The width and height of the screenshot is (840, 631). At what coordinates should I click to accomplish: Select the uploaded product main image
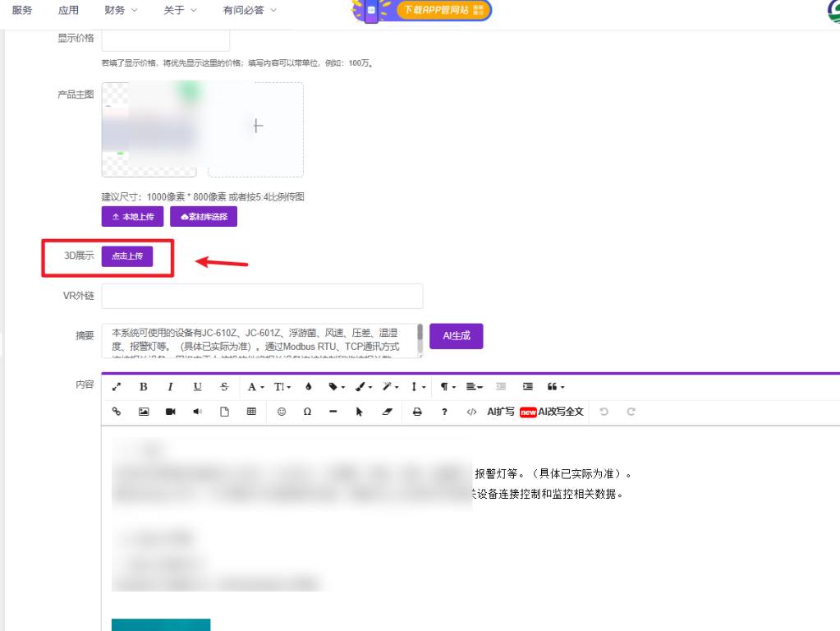click(x=149, y=129)
